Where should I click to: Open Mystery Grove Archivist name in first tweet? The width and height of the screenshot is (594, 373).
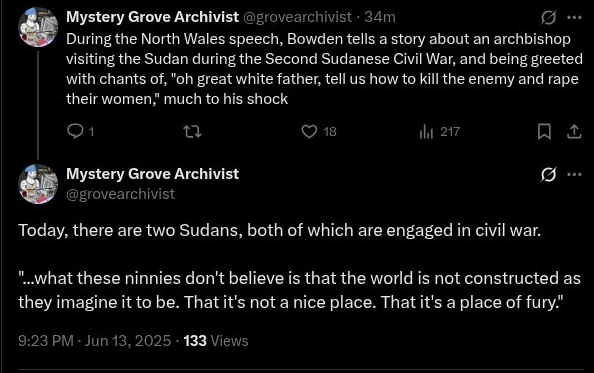(x=152, y=17)
